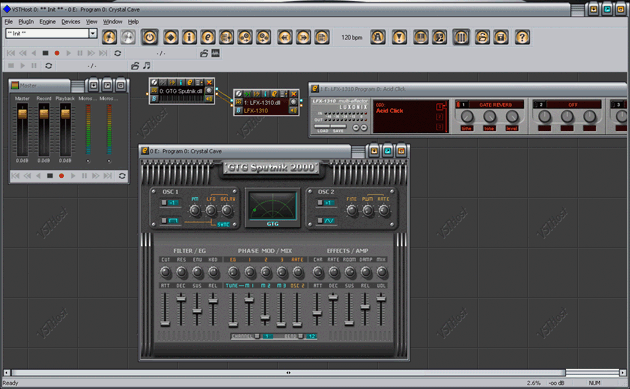Click the plugin info 'i' toolbar icon

[189, 37]
